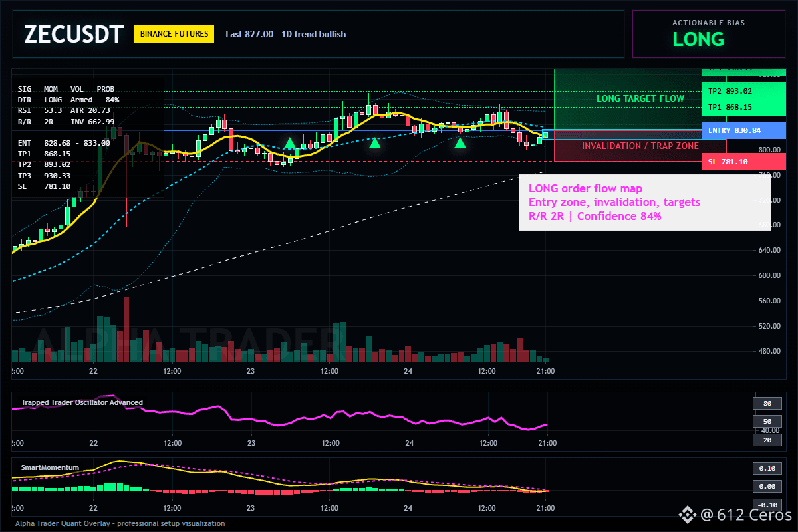The image size is (798, 532).
Task: Click TP3 930.33 row in the stats panel
Action: 43,176
